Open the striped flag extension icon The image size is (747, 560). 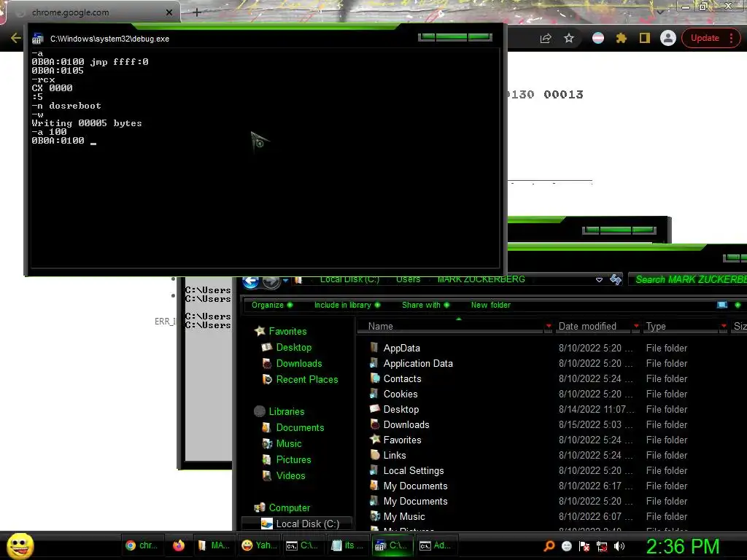(598, 38)
